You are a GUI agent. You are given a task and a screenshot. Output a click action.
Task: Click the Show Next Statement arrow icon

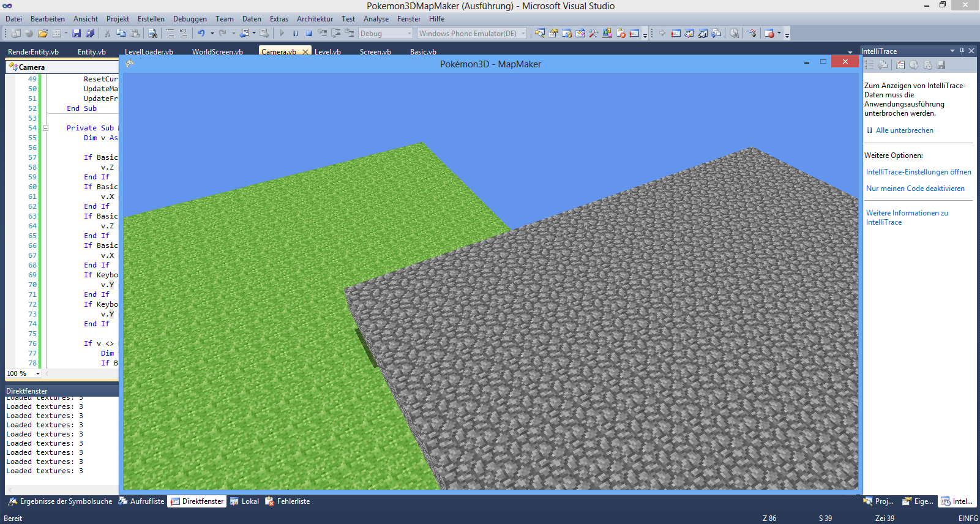click(x=662, y=33)
